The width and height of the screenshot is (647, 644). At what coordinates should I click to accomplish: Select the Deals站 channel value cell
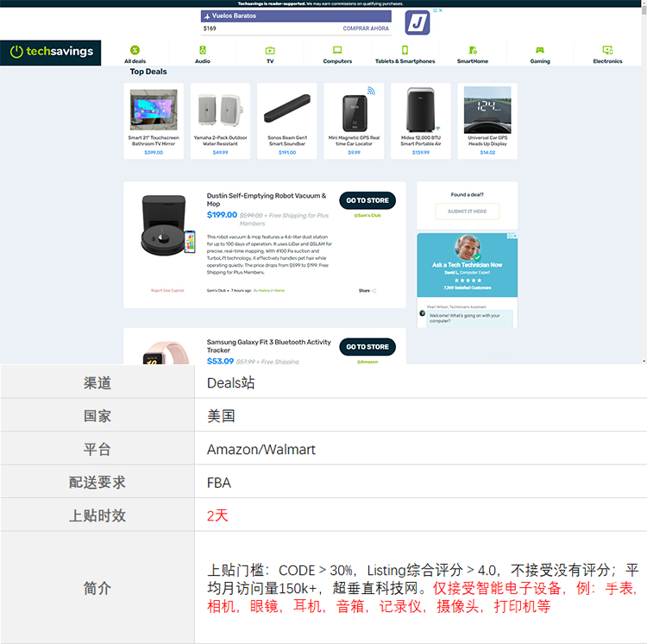pyautogui.click(x=420, y=382)
